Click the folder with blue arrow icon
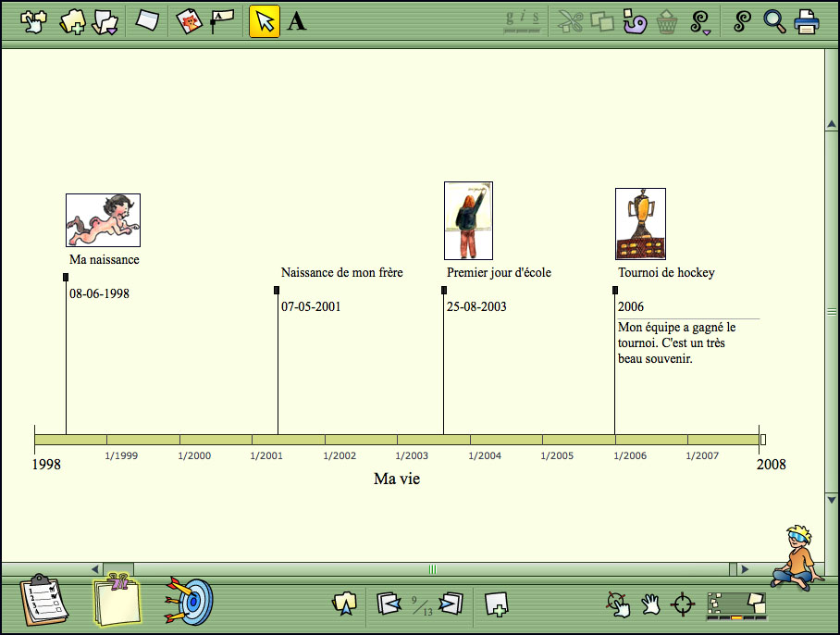840x635 pixels. 344,604
